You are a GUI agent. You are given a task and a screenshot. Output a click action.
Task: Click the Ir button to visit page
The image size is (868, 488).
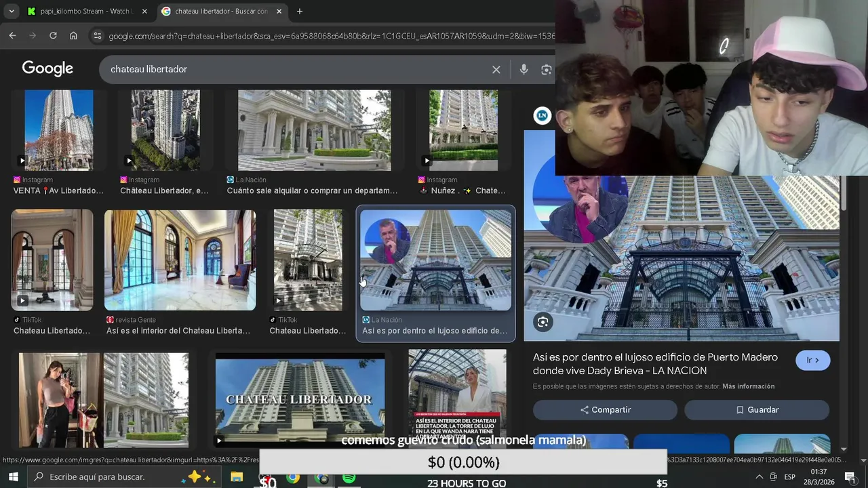(813, 361)
